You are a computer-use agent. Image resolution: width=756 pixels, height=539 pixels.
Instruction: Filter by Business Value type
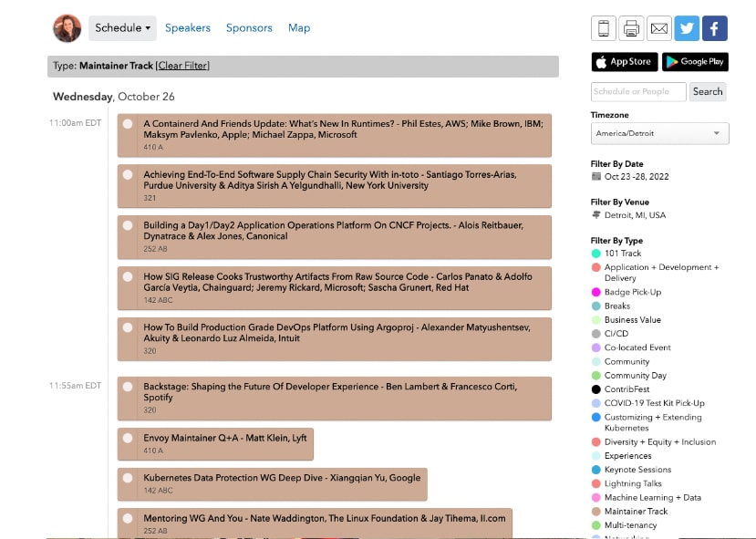point(633,320)
